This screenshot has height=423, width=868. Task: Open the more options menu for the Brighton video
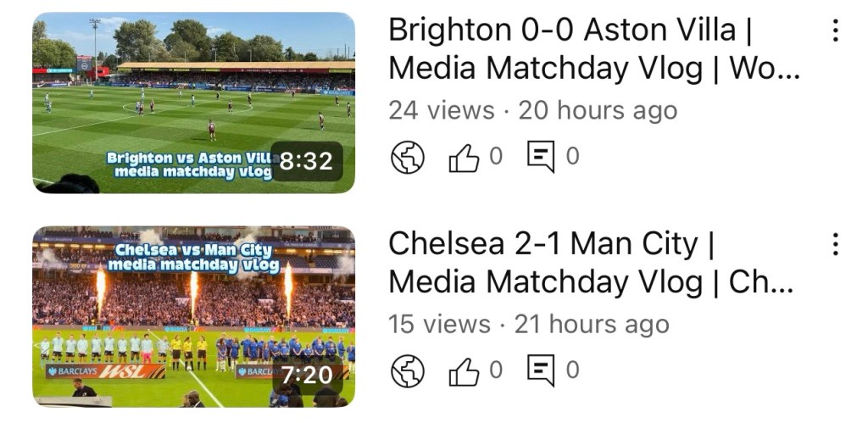pyautogui.click(x=836, y=31)
